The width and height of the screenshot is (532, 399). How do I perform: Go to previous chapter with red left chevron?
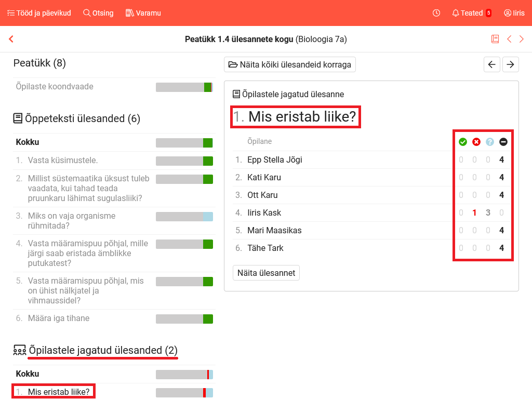[509, 39]
